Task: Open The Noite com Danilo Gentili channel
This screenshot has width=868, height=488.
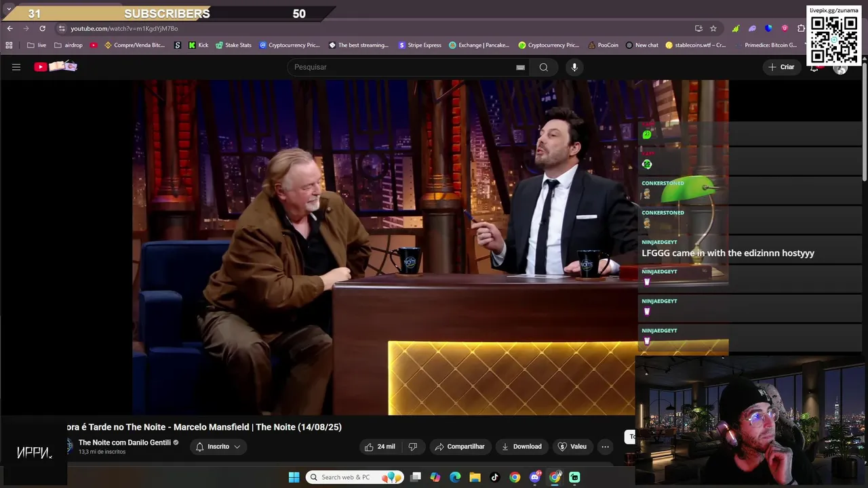Action: pos(125,443)
